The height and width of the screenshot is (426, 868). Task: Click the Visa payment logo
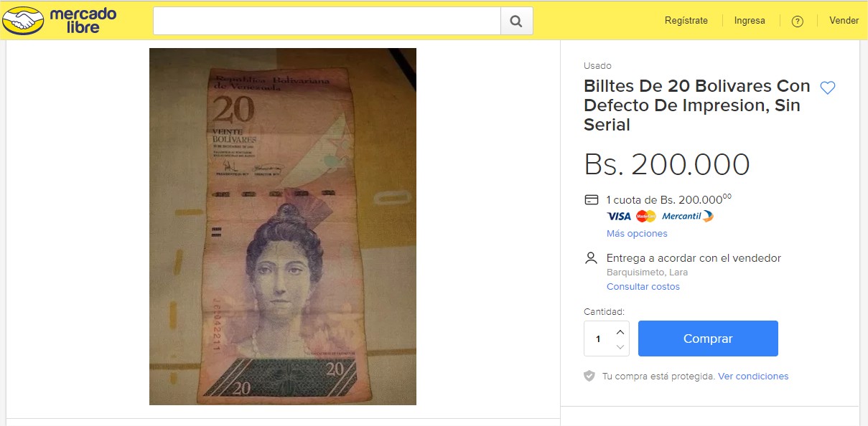[x=619, y=217]
